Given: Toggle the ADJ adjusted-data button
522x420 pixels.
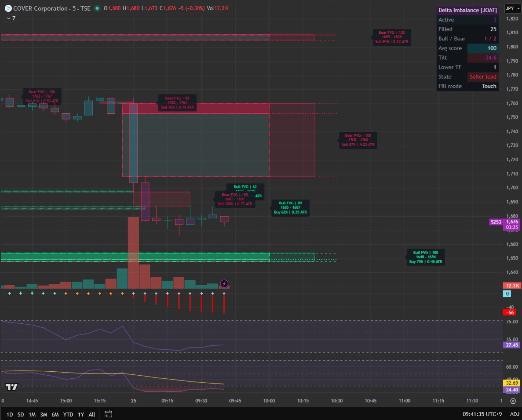Looking at the screenshot, I should 515,414.
